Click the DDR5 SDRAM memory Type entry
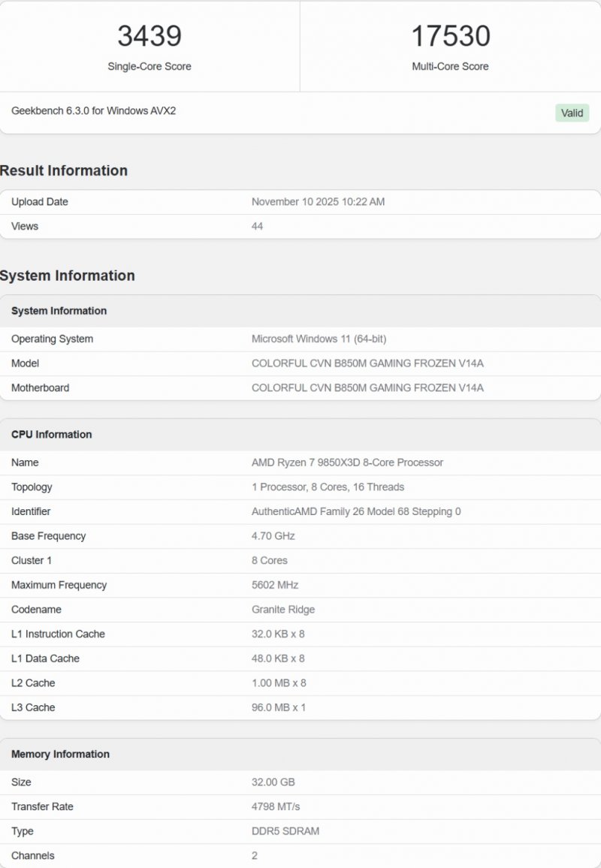The image size is (601, 868). [285, 831]
